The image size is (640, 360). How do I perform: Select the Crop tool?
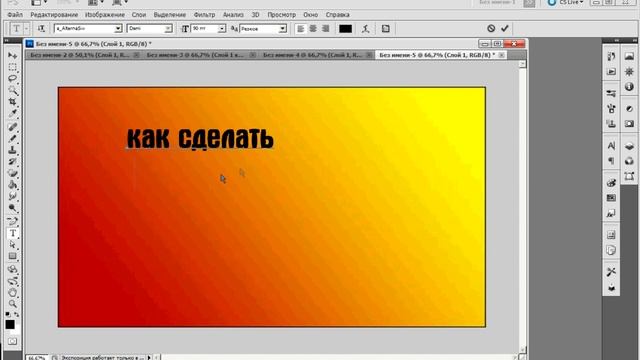point(13,101)
